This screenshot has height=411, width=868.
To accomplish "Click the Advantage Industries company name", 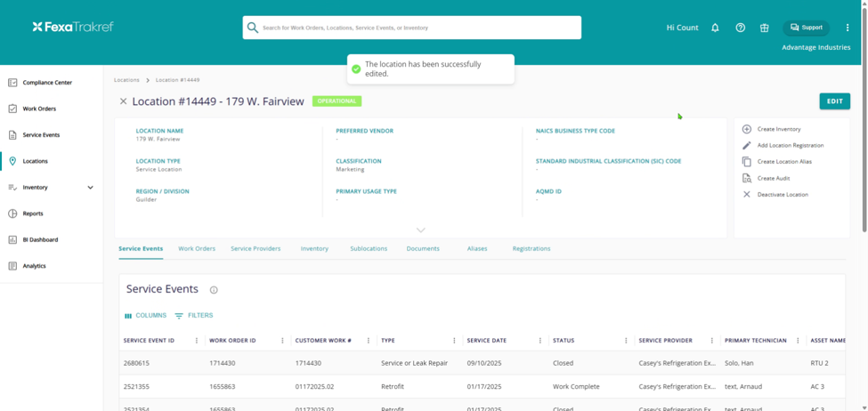I will pyautogui.click(x=816, y=47).
